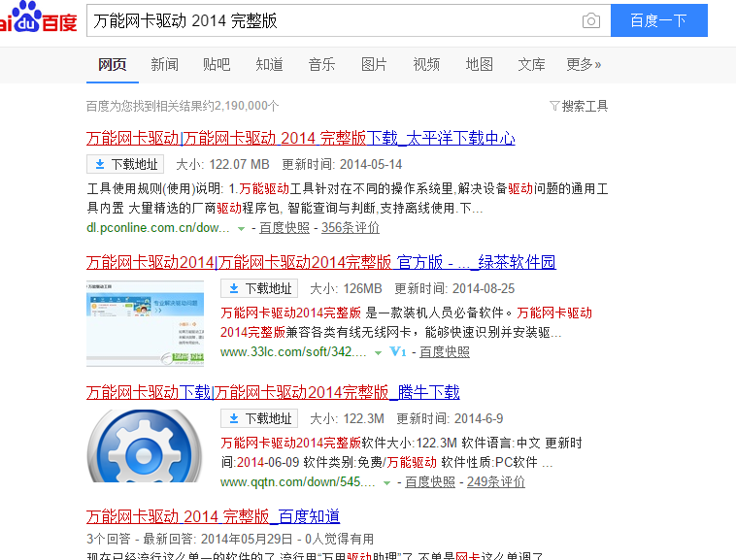Expand dropdown arrow next to www.33lc.com URL
This screenshot has width=736, height=560.
pos(378,352)
